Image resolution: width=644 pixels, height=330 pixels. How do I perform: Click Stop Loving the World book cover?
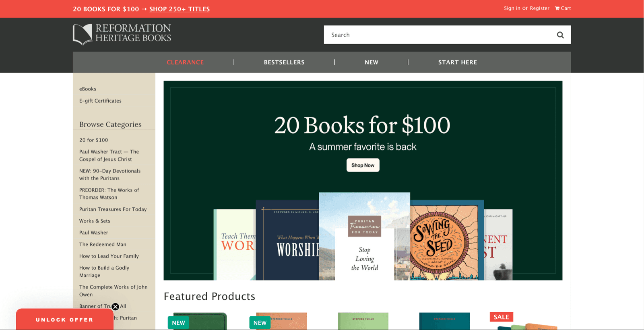tap(365, 236)
